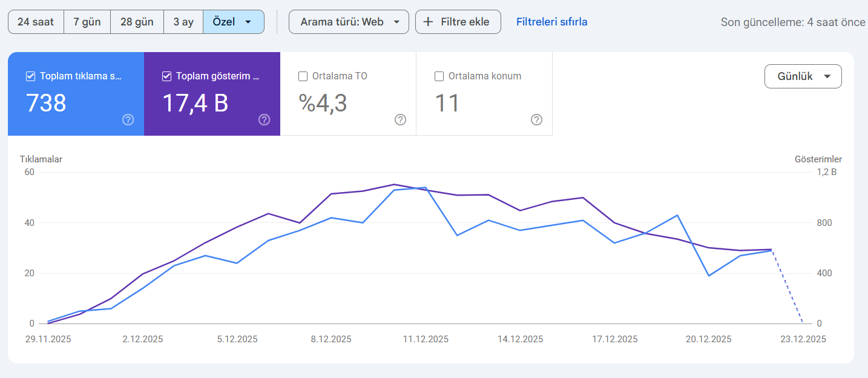
Task: Open help icon on Ortalama TO card
Action: pyautogui.click(x=400, y=120)
